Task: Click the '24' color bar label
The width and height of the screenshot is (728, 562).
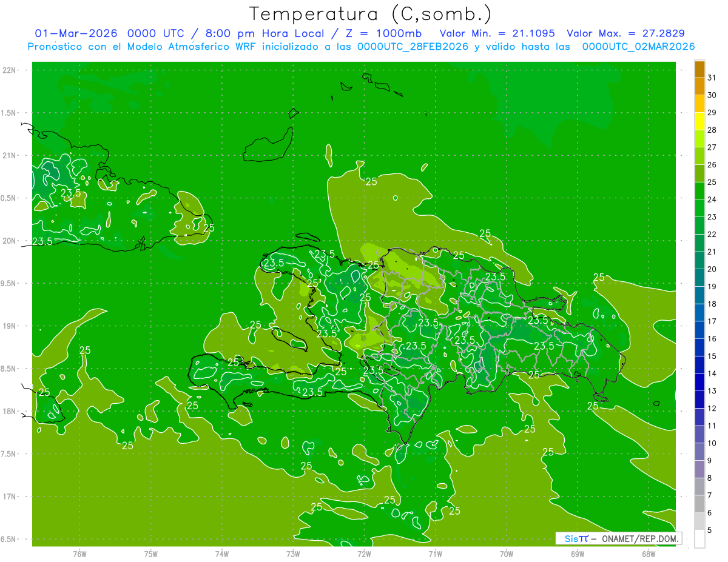Action: pyautogui.click(x=712, y=199)
